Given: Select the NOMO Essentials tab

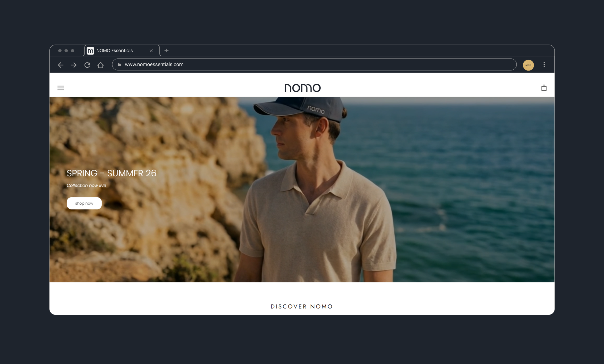Looking at the screenshot, I should (x=122, y=50).
